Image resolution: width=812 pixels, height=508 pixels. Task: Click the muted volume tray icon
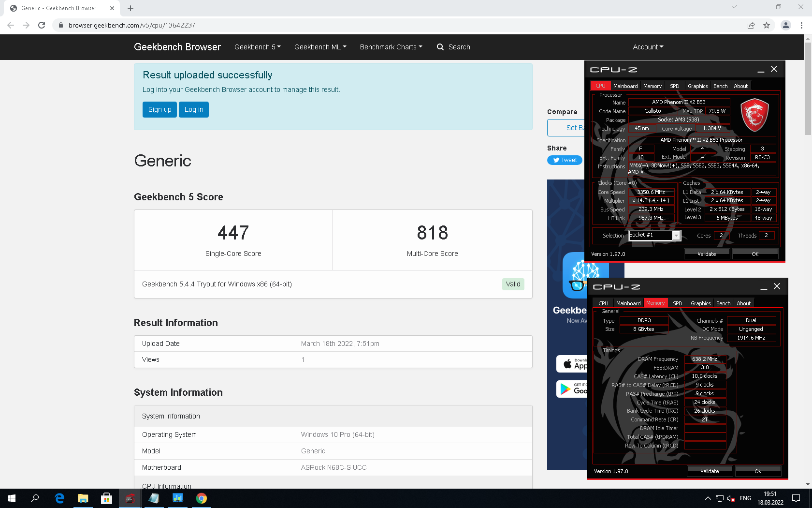click(x=731, y=498)
